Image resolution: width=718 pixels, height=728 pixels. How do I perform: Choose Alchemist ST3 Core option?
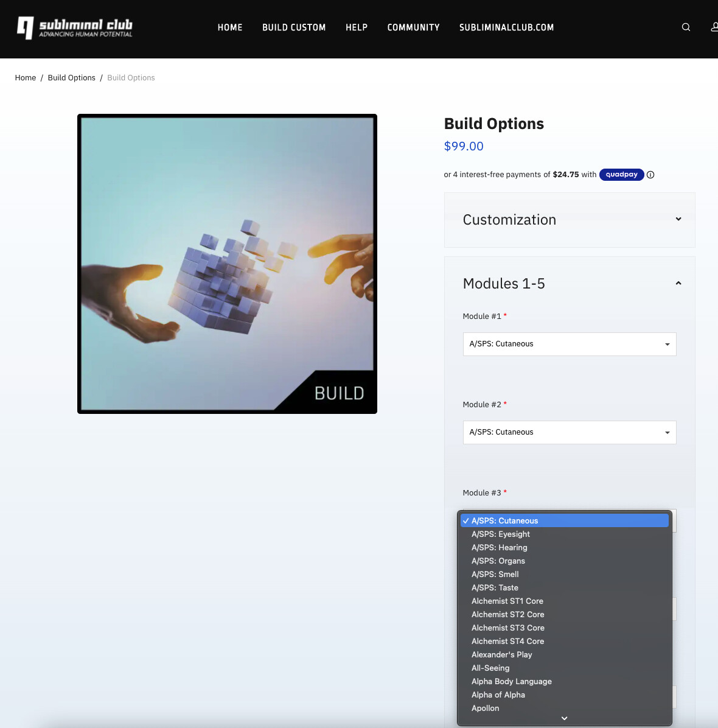pyautogui.click(x=565, y=628)
